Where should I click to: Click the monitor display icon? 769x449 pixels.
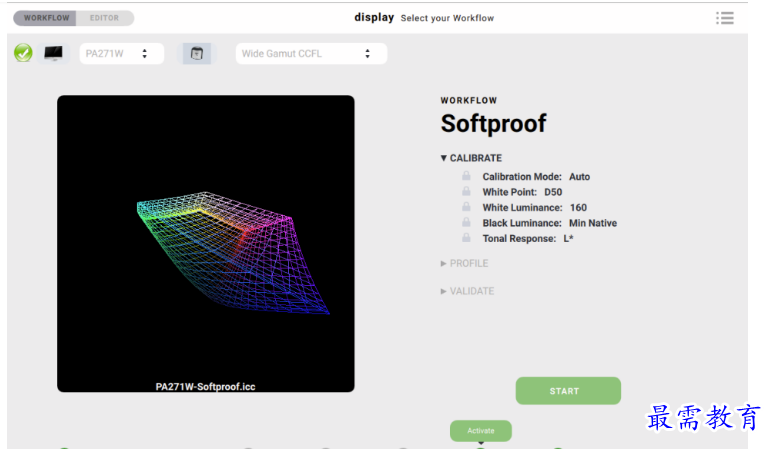53,52
